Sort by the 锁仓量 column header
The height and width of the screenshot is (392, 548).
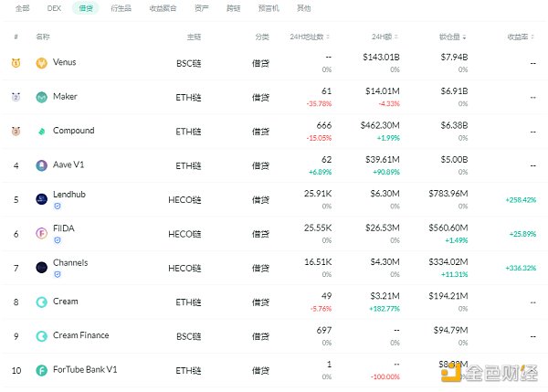452,37
